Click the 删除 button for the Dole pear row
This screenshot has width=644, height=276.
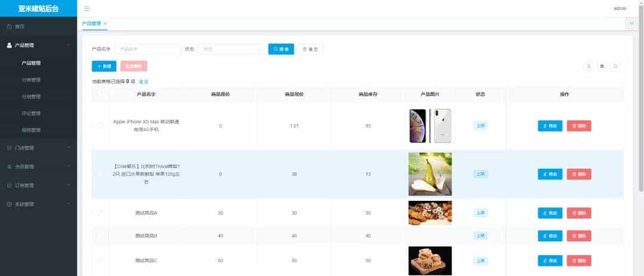578,174
